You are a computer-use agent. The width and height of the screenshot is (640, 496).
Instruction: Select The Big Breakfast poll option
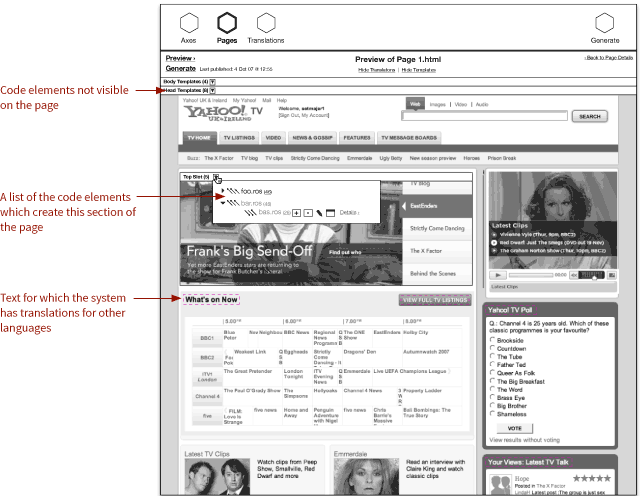point(492,381)
